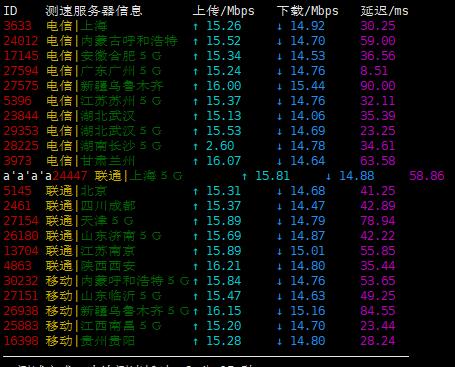Select server ID 13704
Screen dimensions: 455x367
point(21,251)
